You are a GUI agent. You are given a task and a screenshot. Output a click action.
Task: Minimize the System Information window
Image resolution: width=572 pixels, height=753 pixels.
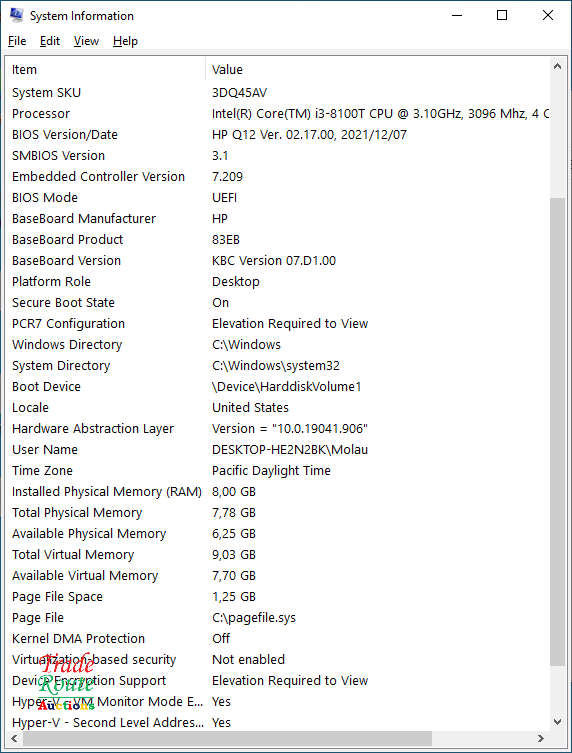tap(457, 15)
